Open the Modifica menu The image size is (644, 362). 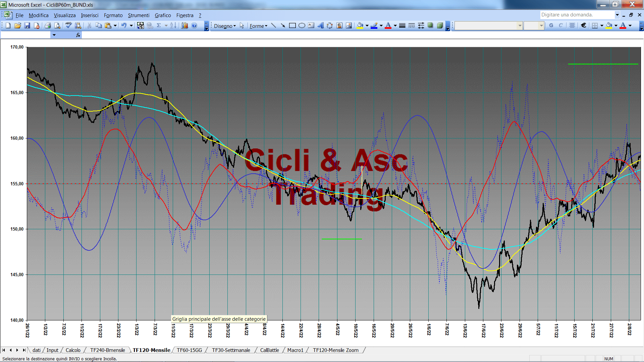click(39, 15)
